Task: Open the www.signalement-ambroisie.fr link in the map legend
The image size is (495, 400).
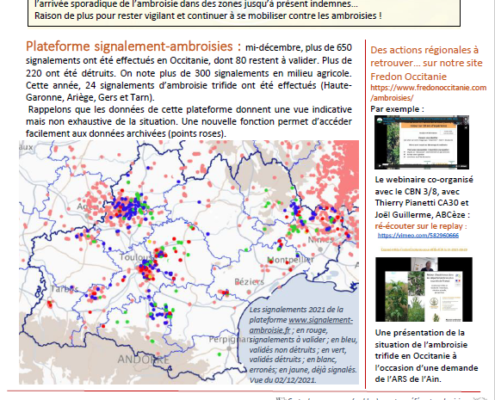Action: tap(301, 325)
